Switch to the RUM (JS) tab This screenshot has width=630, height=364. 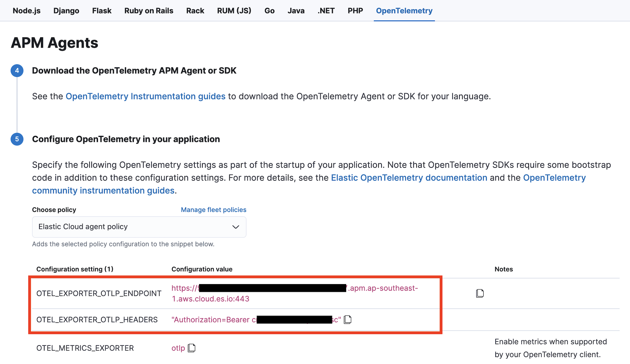click(x=234, y=10)
